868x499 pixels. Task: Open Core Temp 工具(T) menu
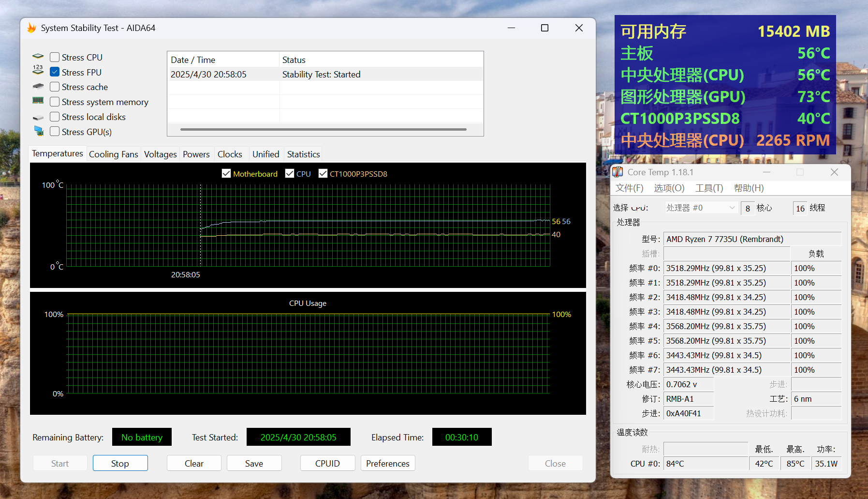click(709, 188)
